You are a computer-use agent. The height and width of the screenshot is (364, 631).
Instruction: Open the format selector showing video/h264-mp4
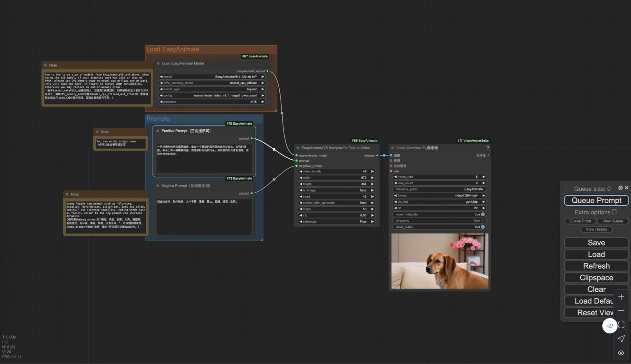[439, 195]
